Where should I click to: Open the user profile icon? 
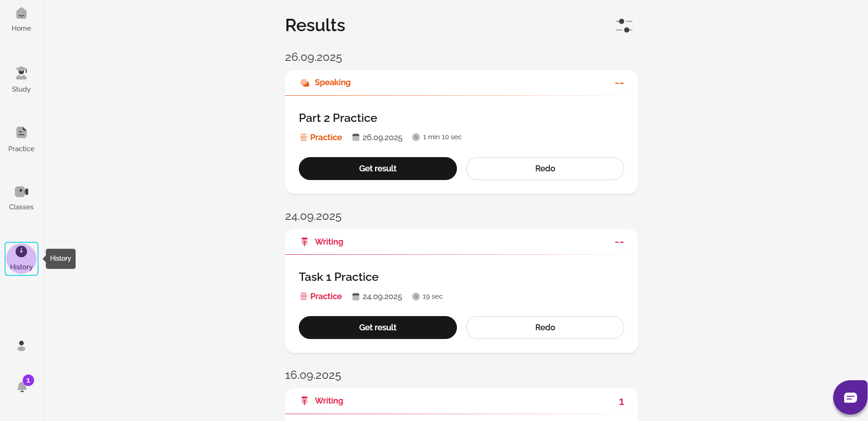click(21, 346)
